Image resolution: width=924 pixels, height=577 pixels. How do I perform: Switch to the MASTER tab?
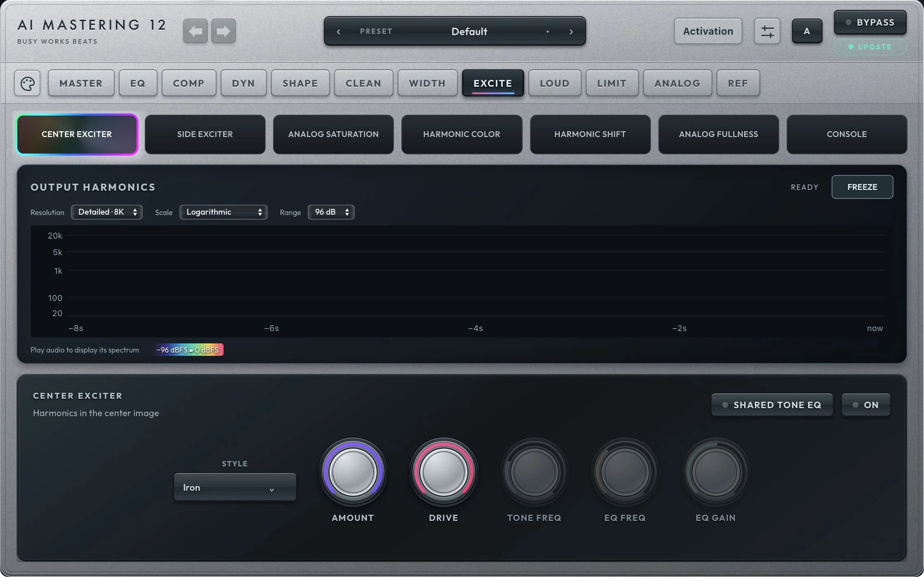click(81, 83)
